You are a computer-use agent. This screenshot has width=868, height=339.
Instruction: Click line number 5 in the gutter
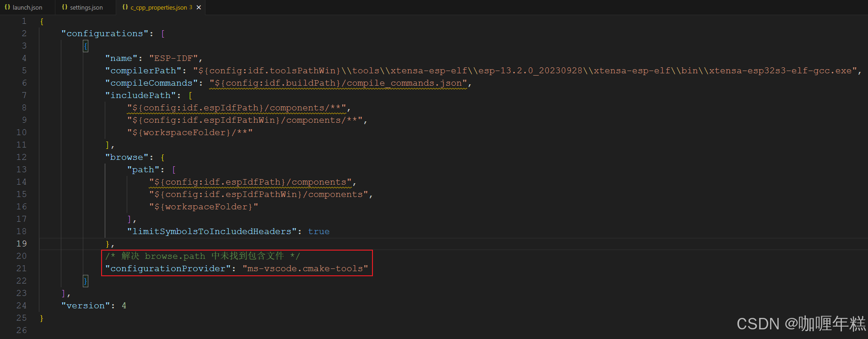click(x=24, y=71)
